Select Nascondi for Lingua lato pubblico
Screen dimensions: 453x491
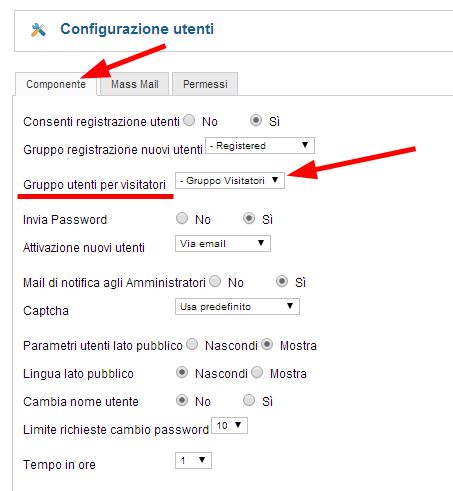(182, 372)
